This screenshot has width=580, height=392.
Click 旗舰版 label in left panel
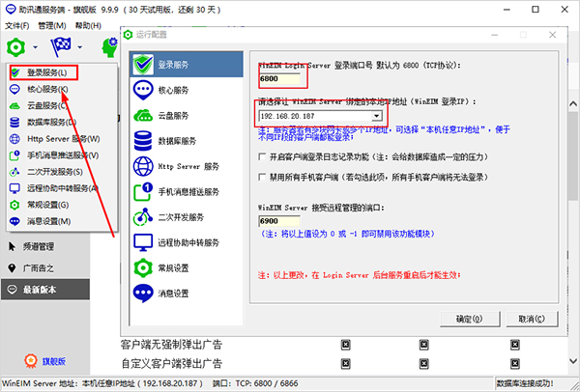pyautogui.click(x=54, y=361)
